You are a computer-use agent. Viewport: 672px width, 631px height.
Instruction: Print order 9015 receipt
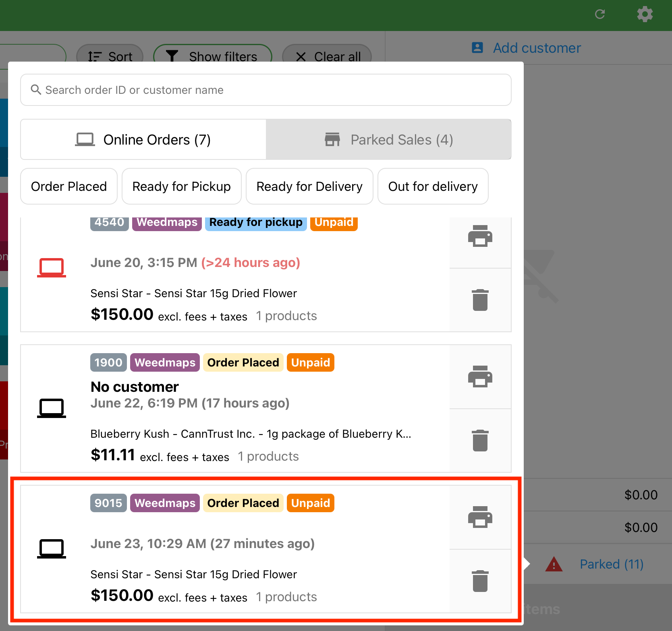point(480,517)
